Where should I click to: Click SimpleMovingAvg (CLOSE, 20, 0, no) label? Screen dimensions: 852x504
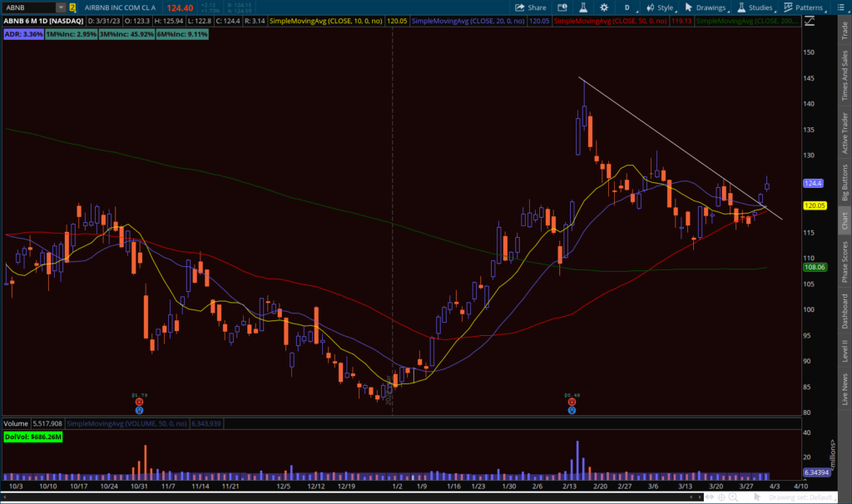click(468, 21)
